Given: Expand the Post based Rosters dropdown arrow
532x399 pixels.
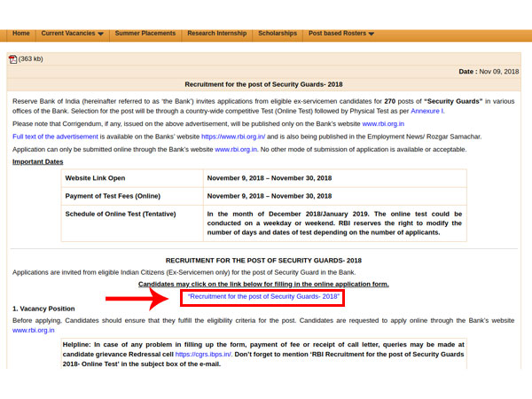Looking at the screenshot, I should 372,34.
